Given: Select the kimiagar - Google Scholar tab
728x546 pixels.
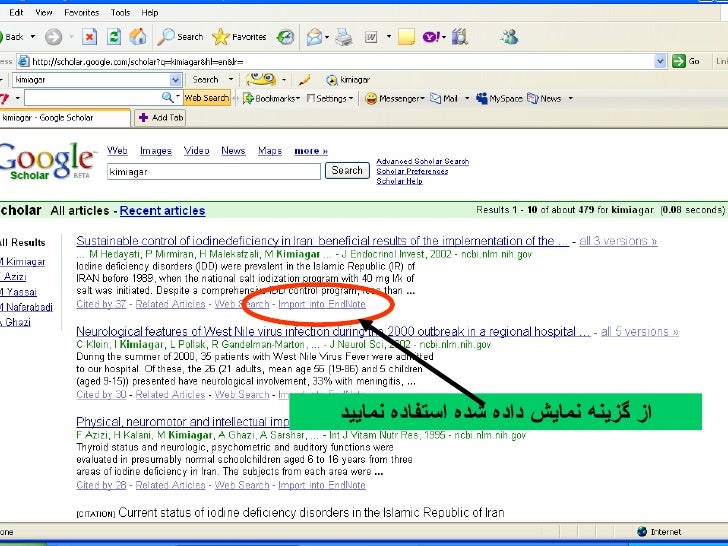Looking at the screenshot, I should click(65, 118).
